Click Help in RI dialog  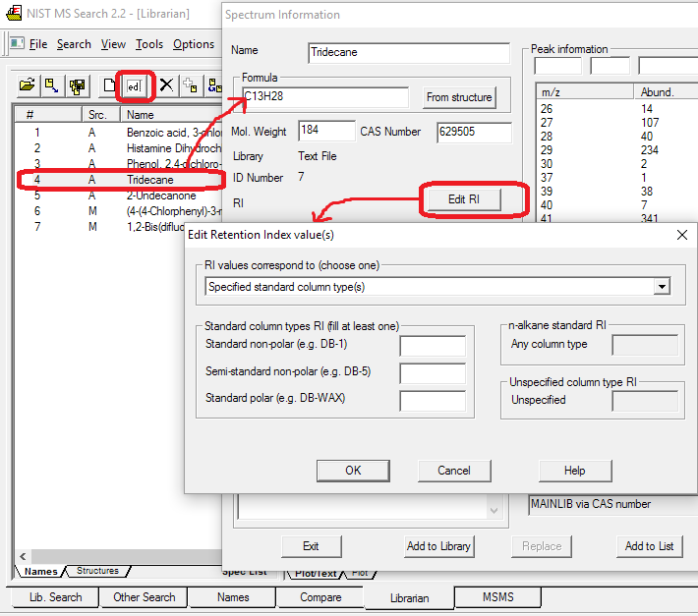pos(575,471)
